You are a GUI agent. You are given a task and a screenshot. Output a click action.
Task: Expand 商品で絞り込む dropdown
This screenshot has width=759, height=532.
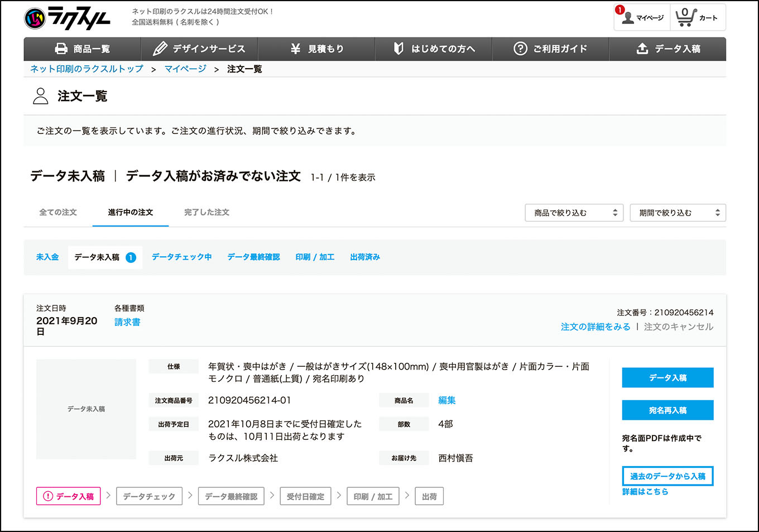coord(574,213)
